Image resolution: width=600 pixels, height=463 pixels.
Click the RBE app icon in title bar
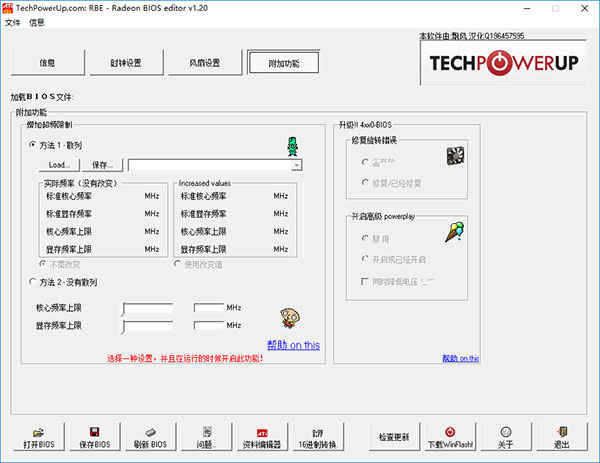[x=7, y=8]
